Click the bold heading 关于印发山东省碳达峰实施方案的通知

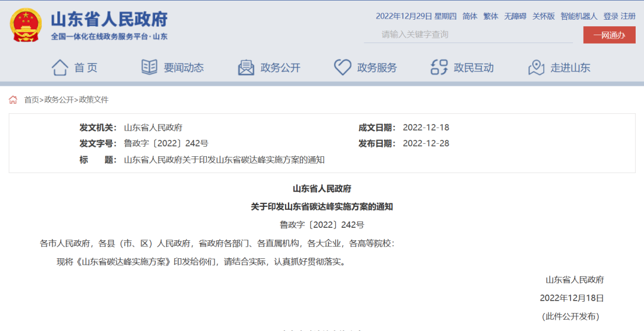click(x=322, y=207)
